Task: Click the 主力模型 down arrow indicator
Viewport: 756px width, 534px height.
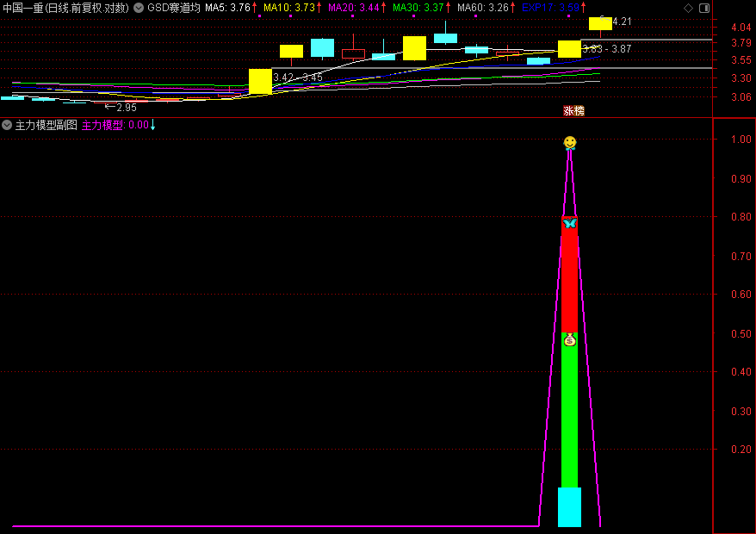Action: (x=153, y=125)
